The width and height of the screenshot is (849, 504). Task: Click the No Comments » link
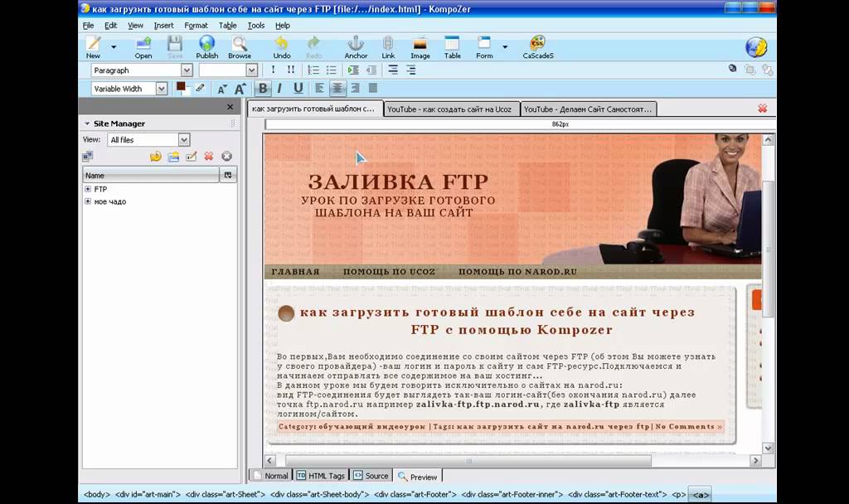pos(689,427)
